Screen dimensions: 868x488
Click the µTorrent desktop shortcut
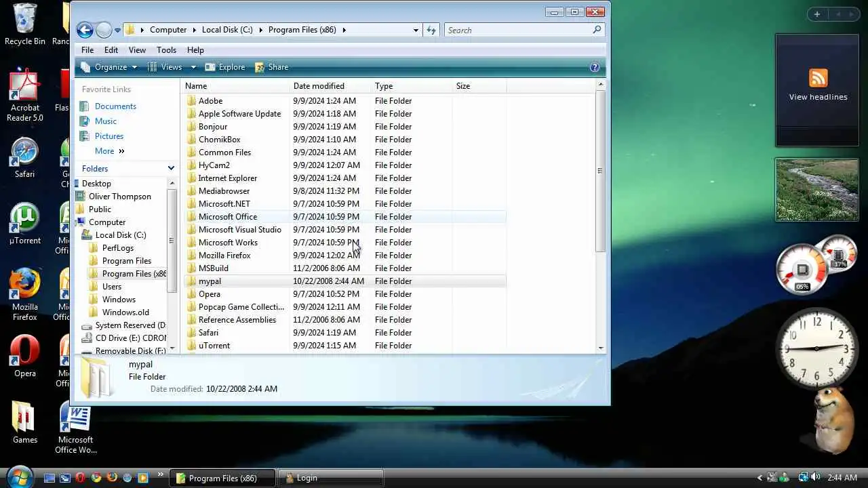[24, 224]
